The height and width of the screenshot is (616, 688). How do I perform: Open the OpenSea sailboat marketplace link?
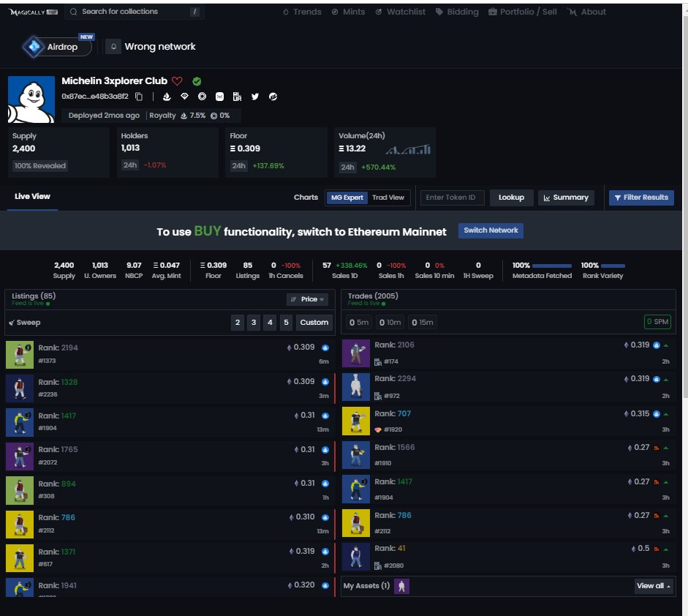coord(167,97)
